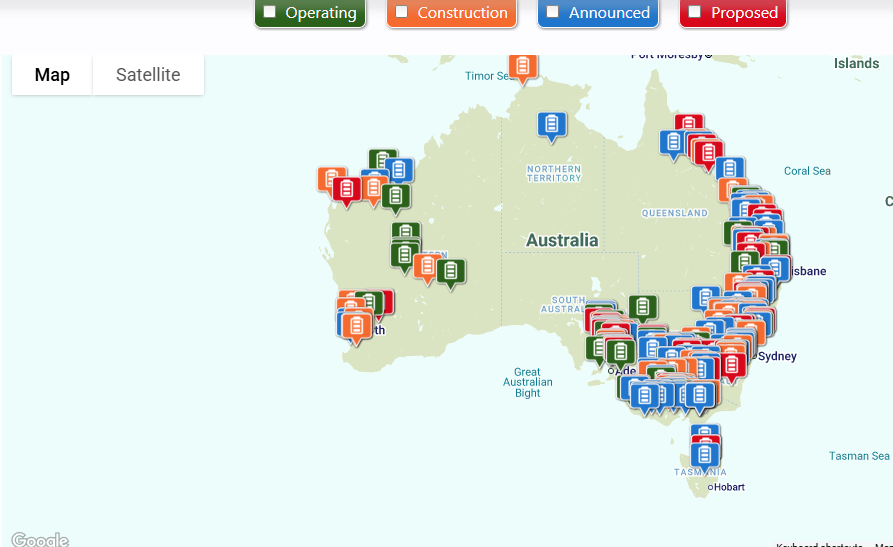Enable the Operating checkbox filter
893x547 pixels.
[x=270, y=12]
